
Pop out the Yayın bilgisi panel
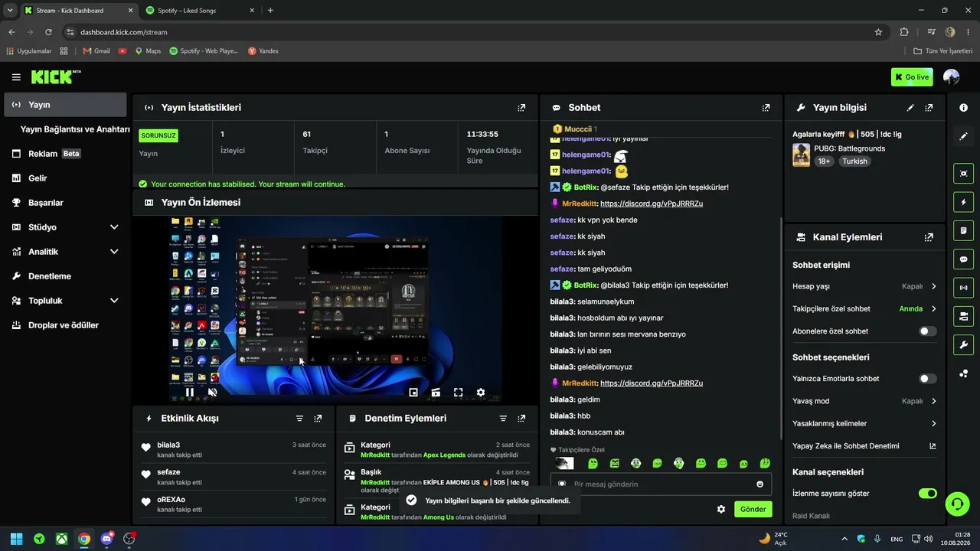(x=929, y=108)
